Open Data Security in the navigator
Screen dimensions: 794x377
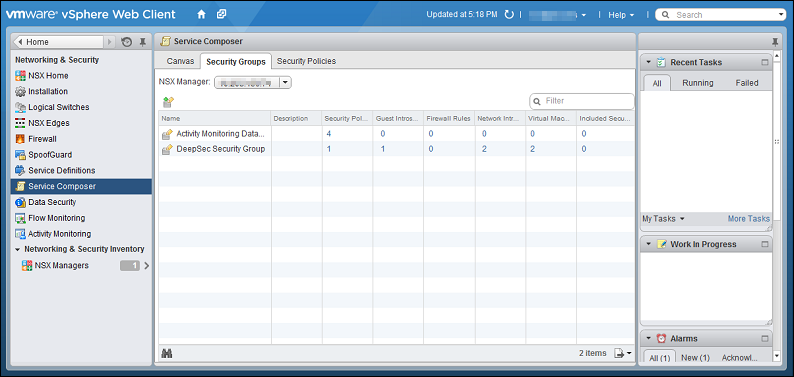coord(52,202)
